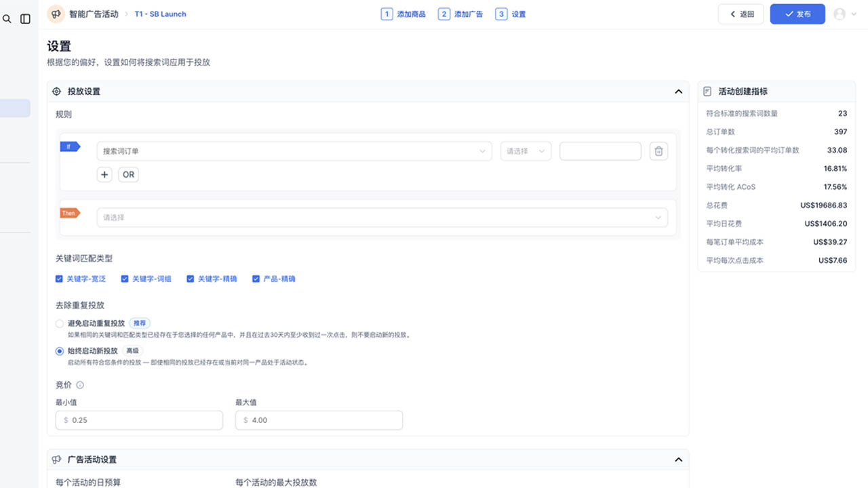Go to step 2 添加广告
This screenshot has width=868, height=488.
coord(460,14)
